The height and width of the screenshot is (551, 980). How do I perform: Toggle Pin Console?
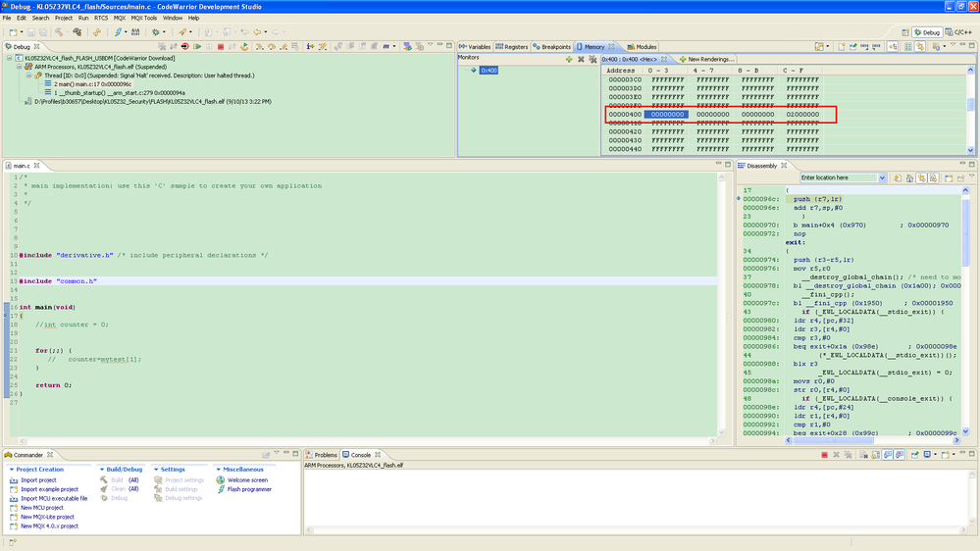(x=915, y=455)
